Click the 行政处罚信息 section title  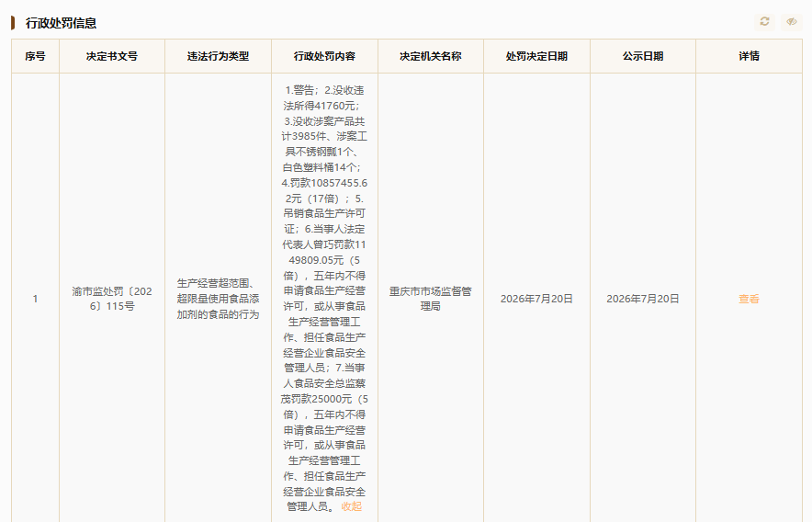pos(61,23)
